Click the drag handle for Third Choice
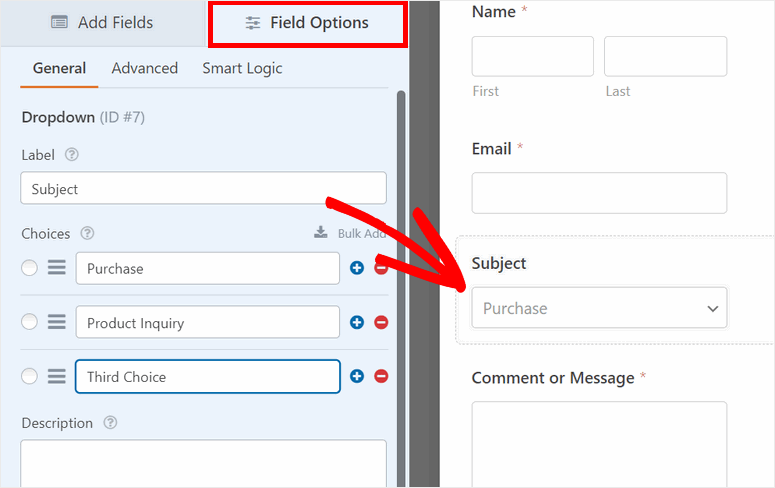775x488 pixels. tap(57, 377)
